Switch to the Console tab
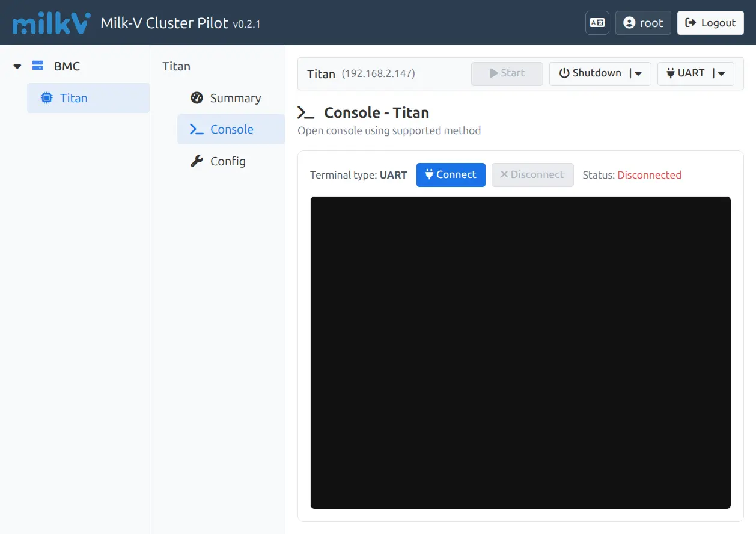The height and width of the screenshot is (534, 756). pyautogui.click(x=231, y=129)
